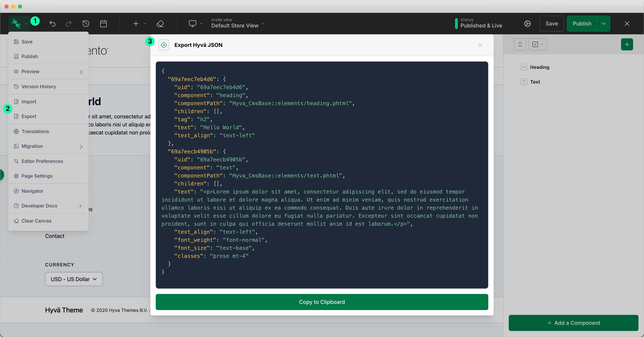The image size is (644, 337).
Task: Select Save in the main menu
Action: click(x=48, y=42)
